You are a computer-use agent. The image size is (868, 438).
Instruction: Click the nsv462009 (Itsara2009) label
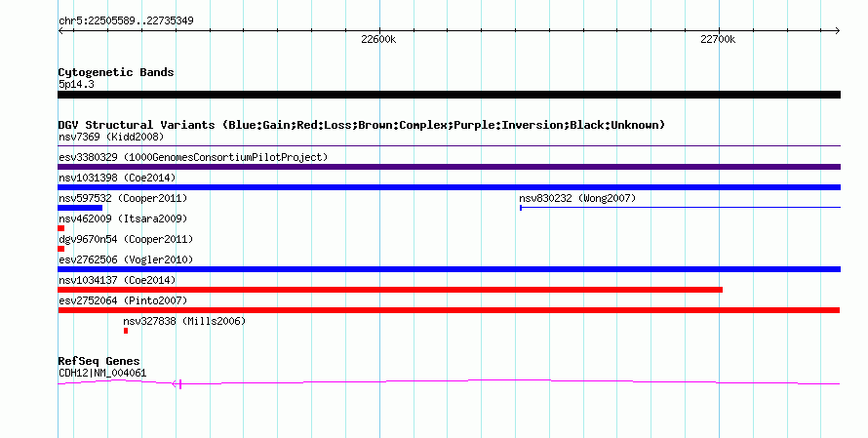tap(123, 219)
